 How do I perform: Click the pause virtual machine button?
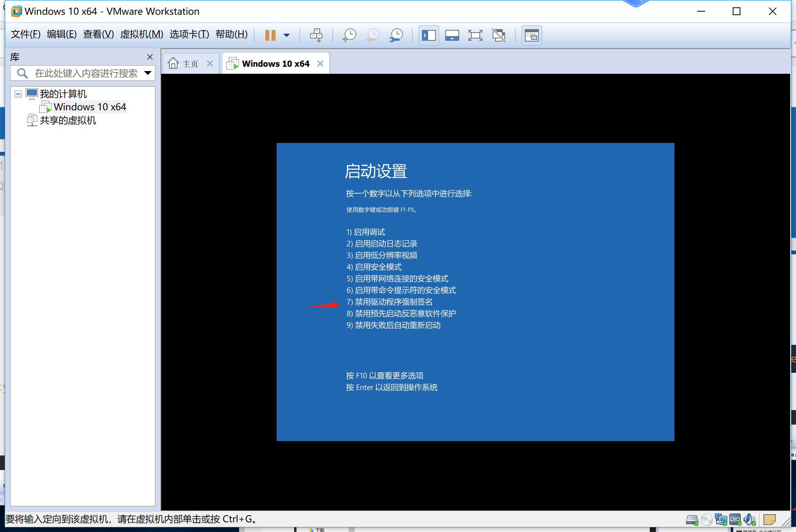[270, 35]
